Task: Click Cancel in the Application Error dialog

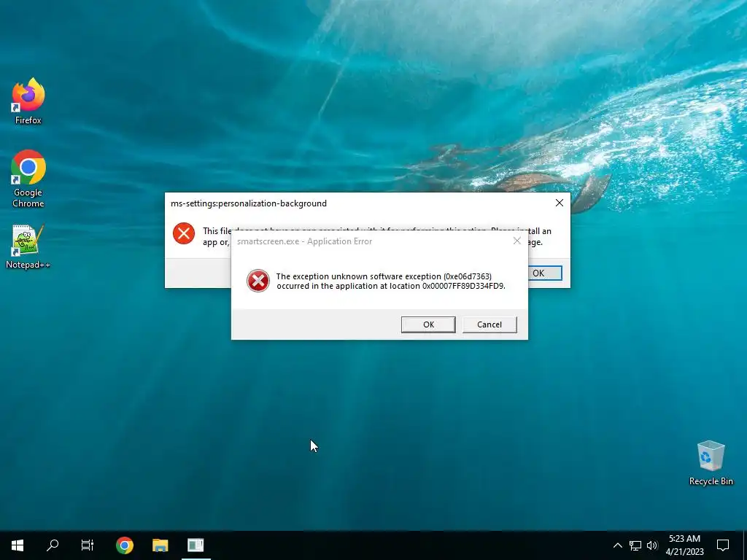Action: tap(489, 324)
